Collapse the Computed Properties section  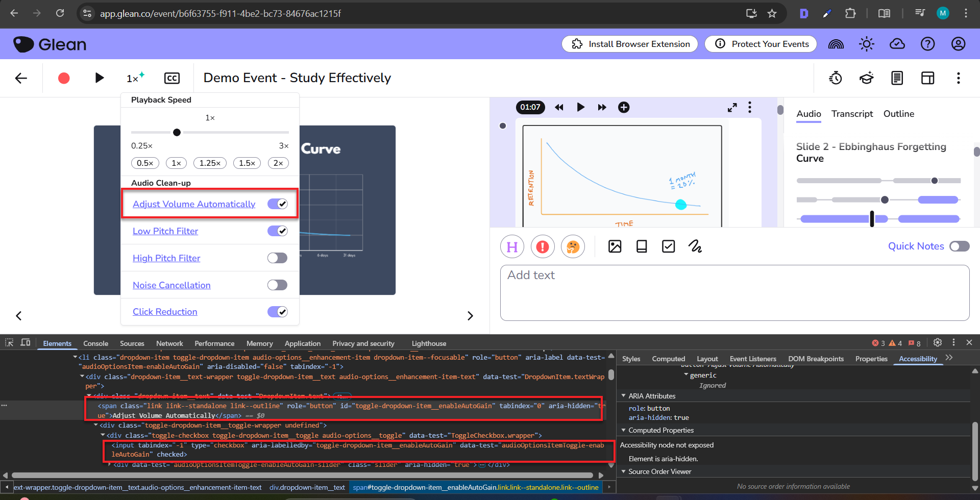[623, 430]
